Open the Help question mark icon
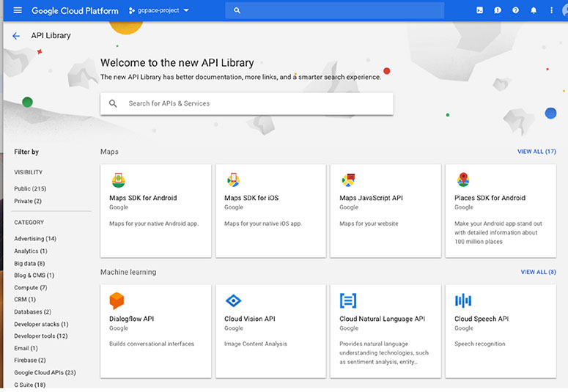The height and width of the screenshot is (392, 568). 515,10
